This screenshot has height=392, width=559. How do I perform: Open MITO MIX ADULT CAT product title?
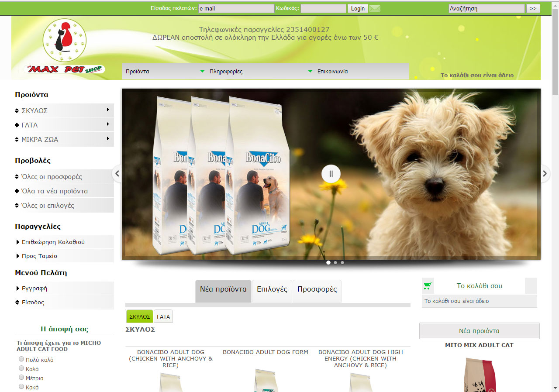(479, 345)
